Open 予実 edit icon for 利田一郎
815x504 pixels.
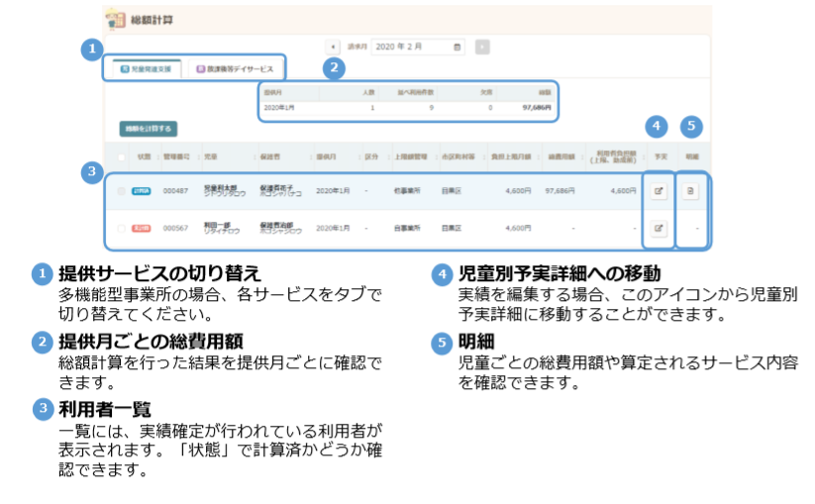coord(658,228)
